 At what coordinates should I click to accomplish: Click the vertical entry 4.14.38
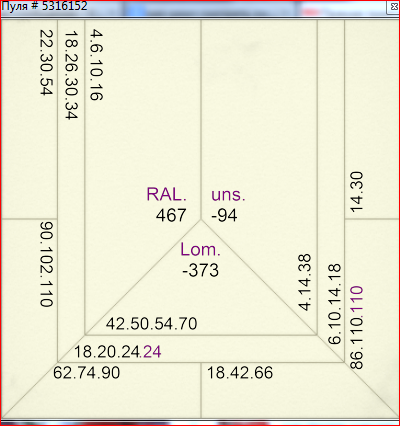coord(305,282)
